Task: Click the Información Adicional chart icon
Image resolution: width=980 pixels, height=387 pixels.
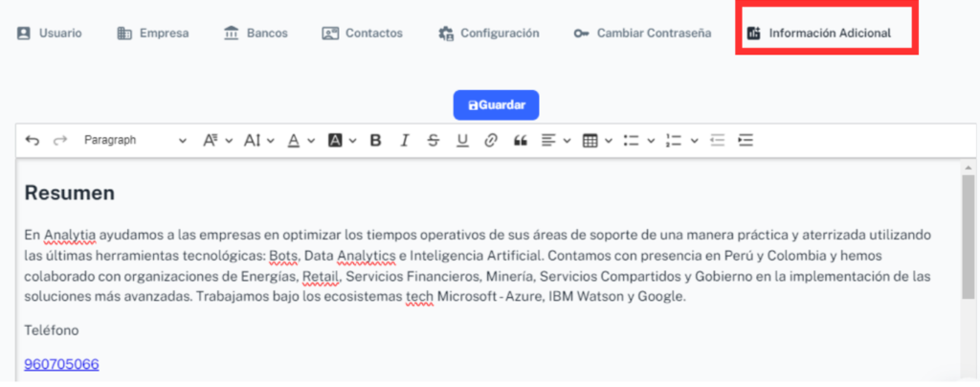Action: point(754,34)
